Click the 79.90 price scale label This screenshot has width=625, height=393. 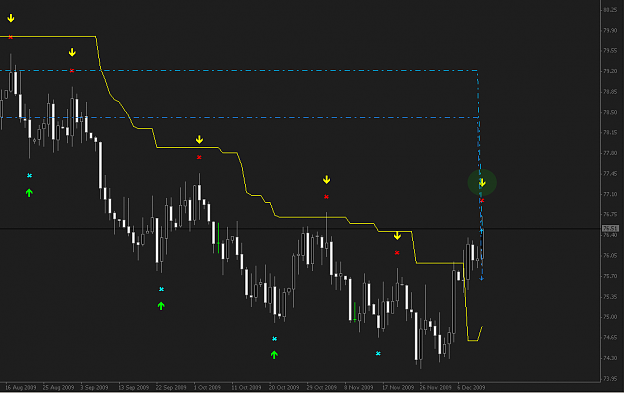[x=610, y=30]
